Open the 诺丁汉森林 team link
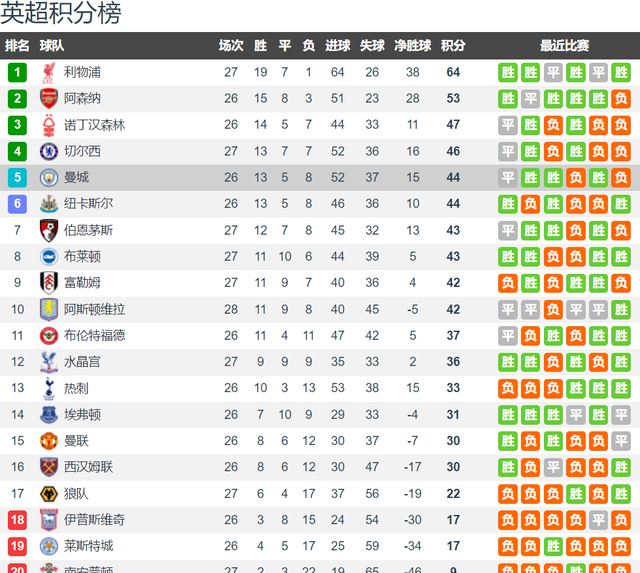 point(94,125)
